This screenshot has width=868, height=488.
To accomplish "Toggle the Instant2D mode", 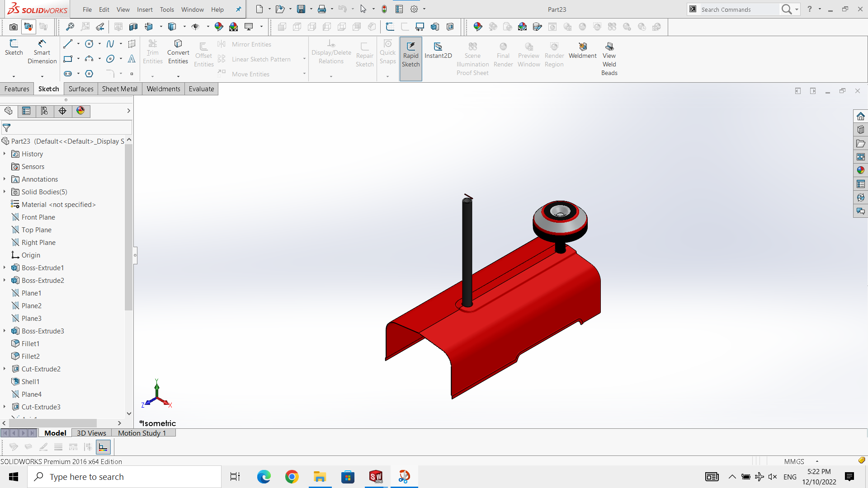I will pos(438,50).
